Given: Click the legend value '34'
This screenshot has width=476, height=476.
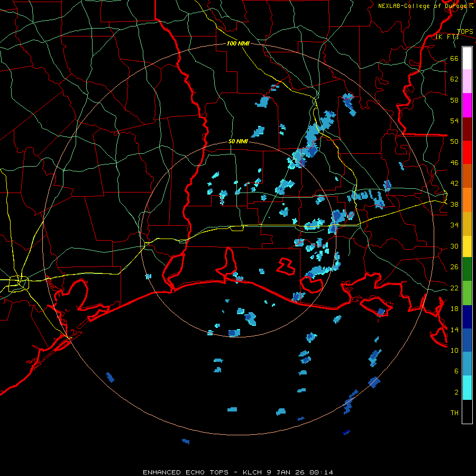Looking at the screenshot, I should [454, 225].
